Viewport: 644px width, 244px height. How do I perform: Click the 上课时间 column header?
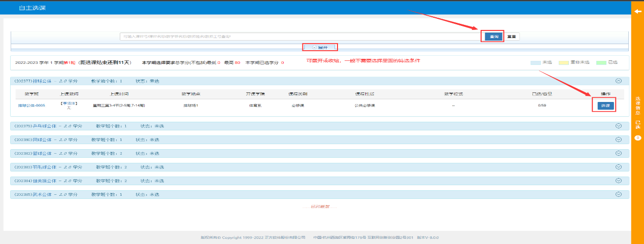pyautogui.click(x=119, y=94)
